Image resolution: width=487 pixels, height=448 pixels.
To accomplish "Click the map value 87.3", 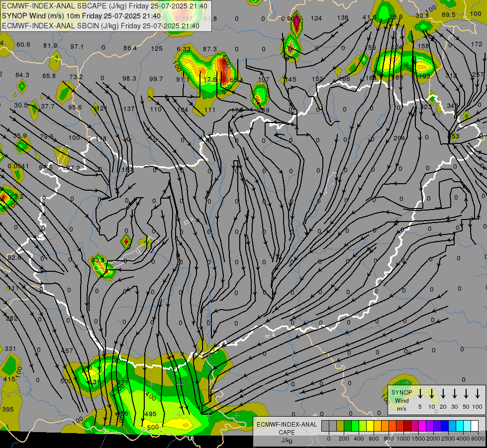I will tap(210, 49).
